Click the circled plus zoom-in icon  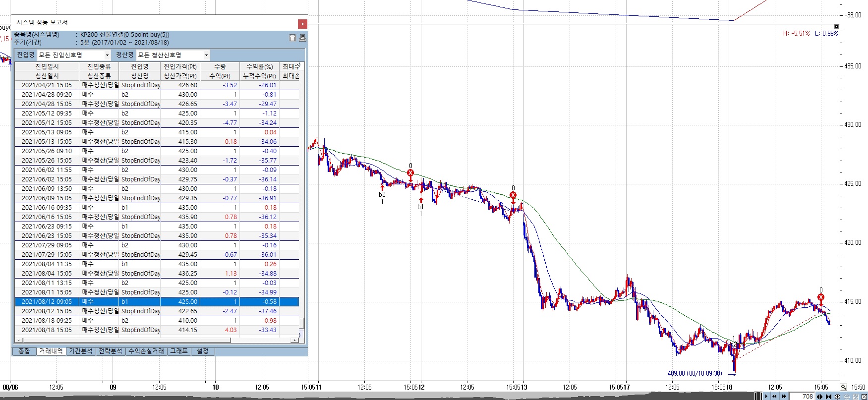point(838,397)
